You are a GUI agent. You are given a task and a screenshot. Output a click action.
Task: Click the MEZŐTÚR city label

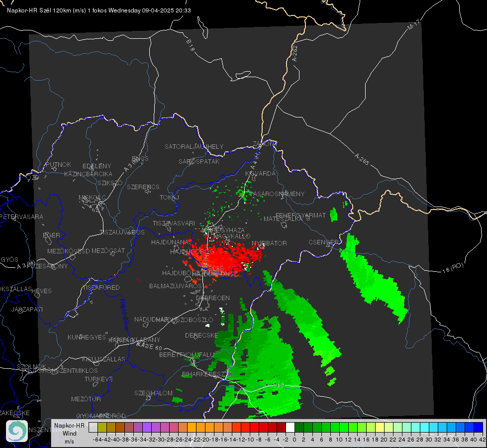click(x=86, y=399)
